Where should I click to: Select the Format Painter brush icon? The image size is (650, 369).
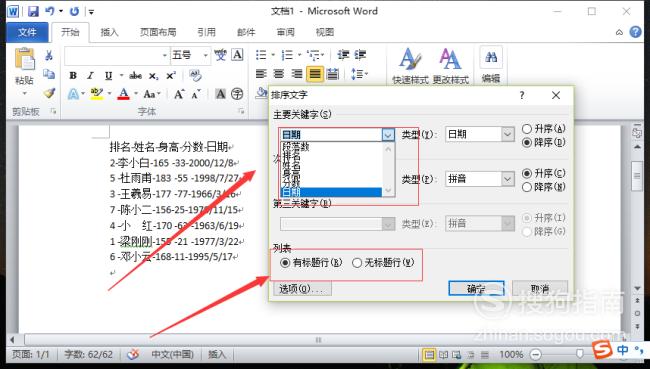pyautogui.click(x=49, y=93)
